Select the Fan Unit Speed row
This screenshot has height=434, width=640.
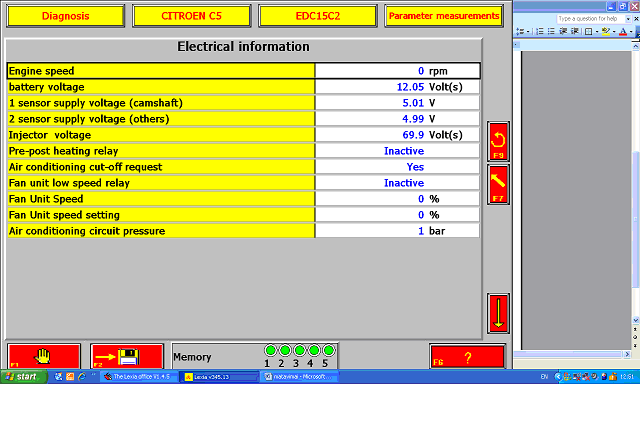coord(243,199)
